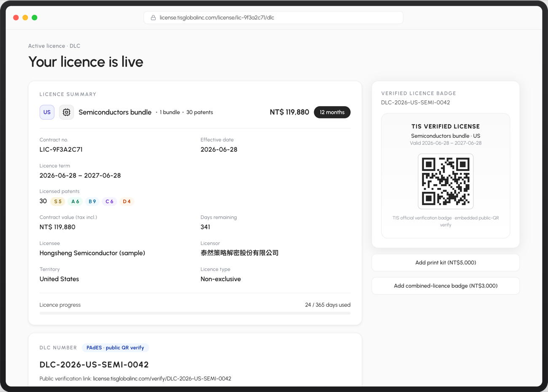Image resolution: width=548 pixels, height=392 pixels.
Task: Click the Active licence · DLC breadcrumb
Action: pos(54,46)
